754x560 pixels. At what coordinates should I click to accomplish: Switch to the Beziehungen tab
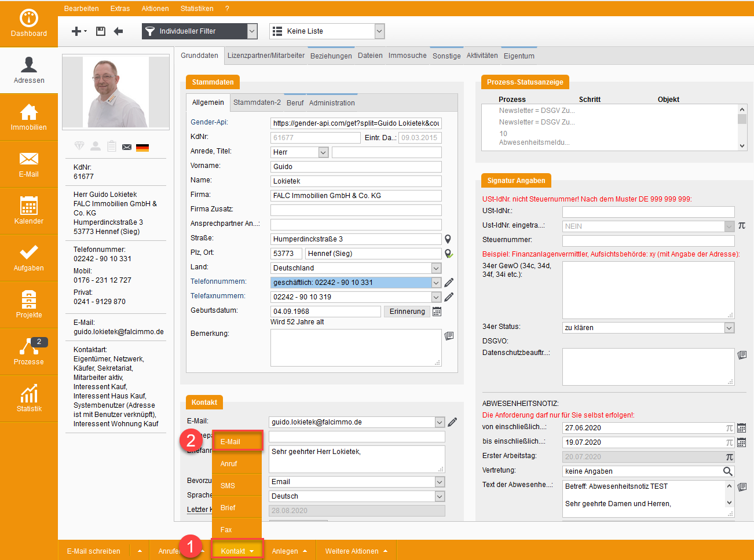pos(331,56)
